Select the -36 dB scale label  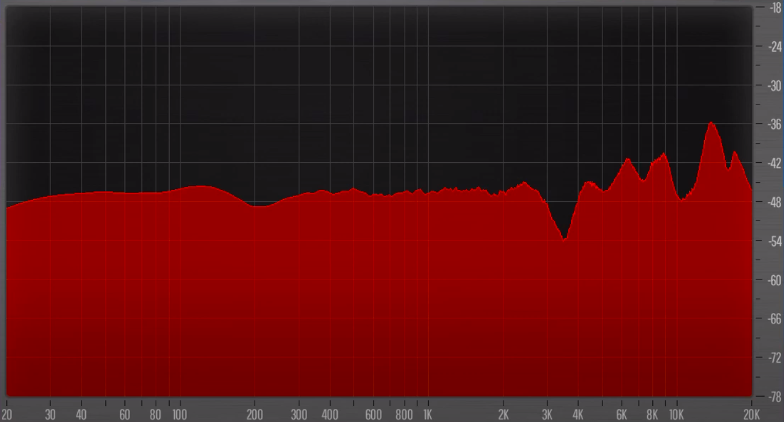pyautogui.click(x=773, y=124)
